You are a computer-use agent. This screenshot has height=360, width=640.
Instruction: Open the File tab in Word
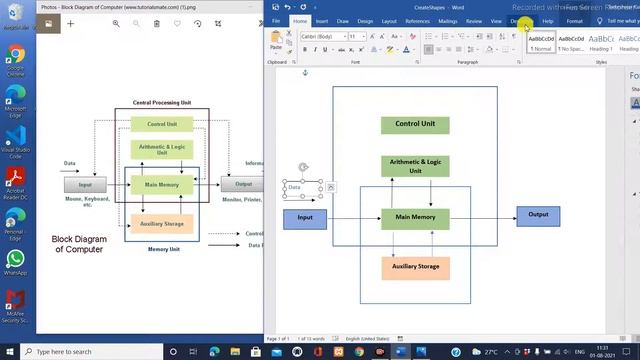pos(276,21)
